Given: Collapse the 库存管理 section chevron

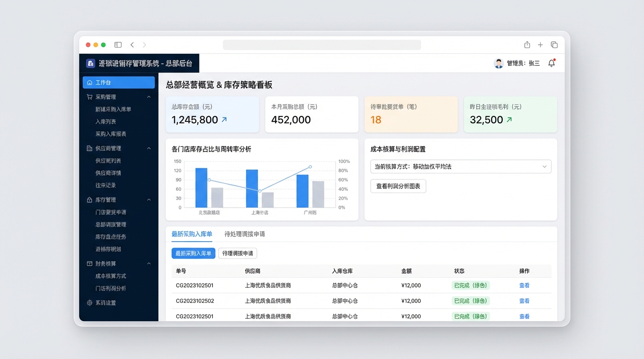Looking at the screenshot, I should click(149, 200).
